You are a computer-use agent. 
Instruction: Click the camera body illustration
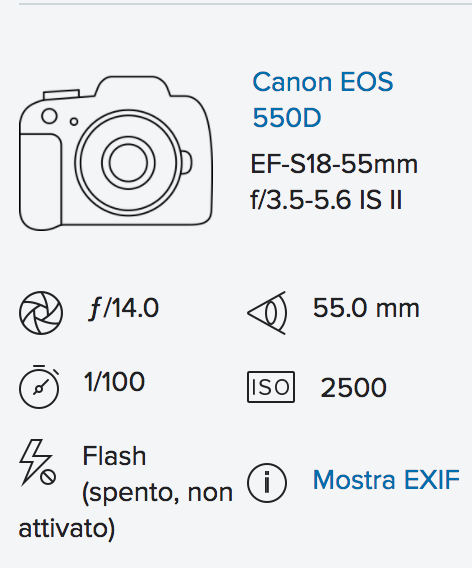tap(116, 153)
